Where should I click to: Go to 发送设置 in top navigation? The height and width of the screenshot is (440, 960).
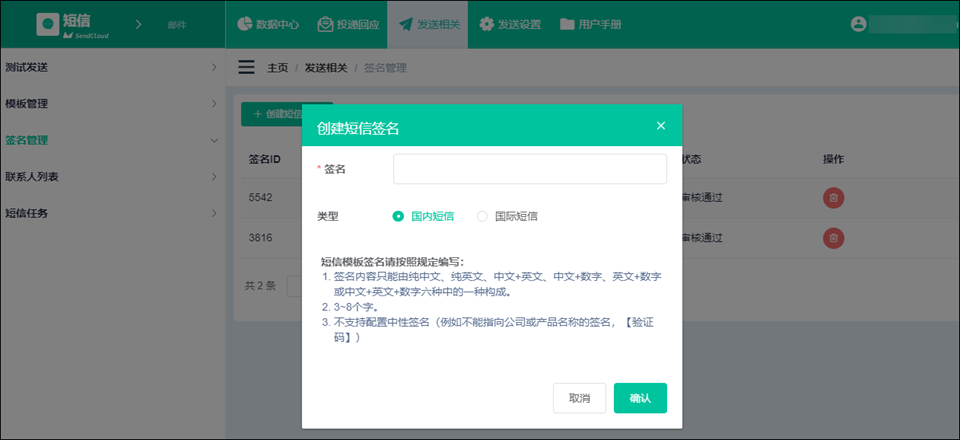(x=510, y=24)
